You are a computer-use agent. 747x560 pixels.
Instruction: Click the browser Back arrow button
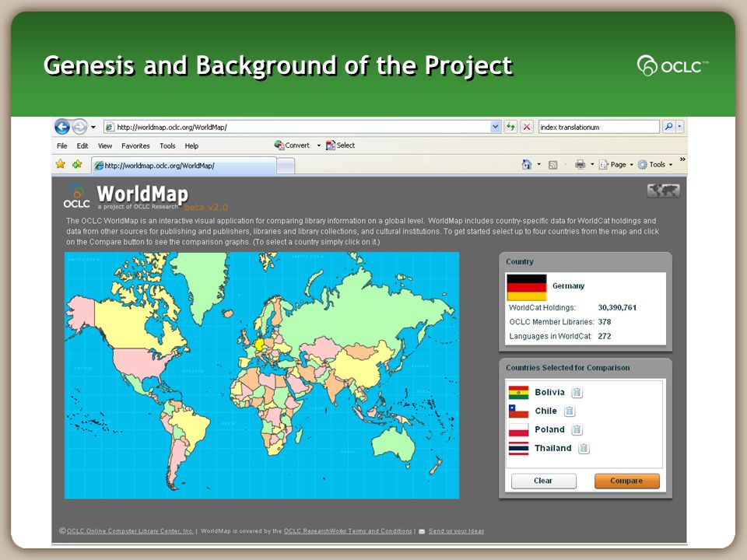pyautogui.click(x=62, y=127)
